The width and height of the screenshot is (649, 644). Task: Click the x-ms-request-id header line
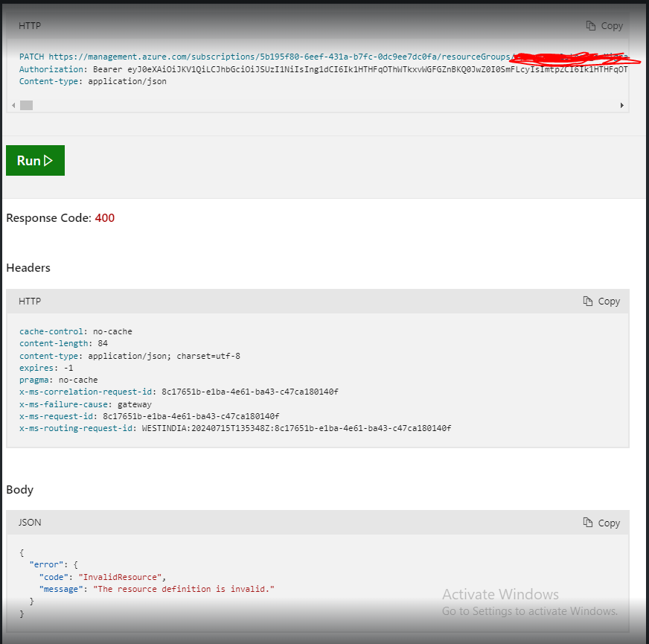[149, 416]
